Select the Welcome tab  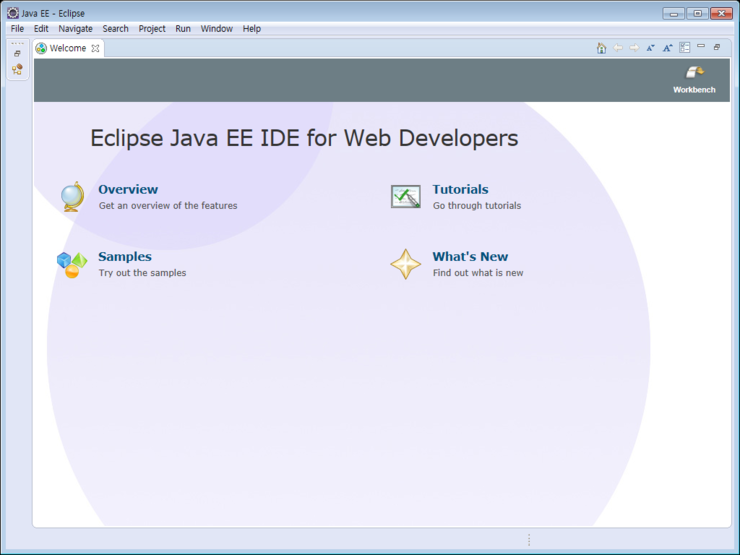68,48
